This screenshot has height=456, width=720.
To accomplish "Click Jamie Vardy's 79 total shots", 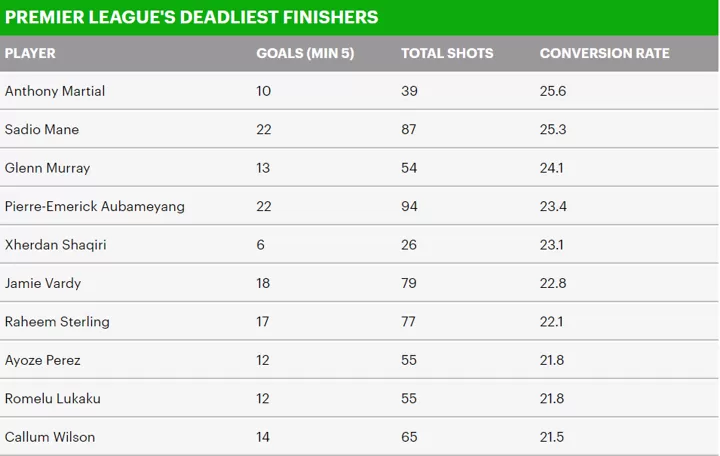I will pos(409,283).
